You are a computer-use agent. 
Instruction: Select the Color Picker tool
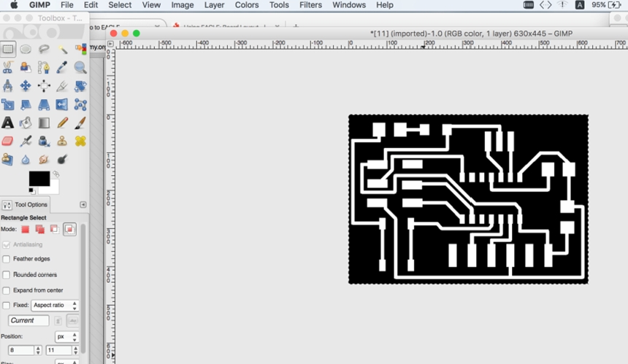coord(63,68)
